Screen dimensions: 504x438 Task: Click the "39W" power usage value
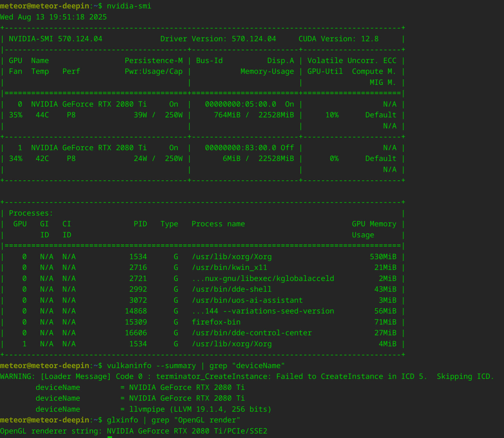coord(140,115)
